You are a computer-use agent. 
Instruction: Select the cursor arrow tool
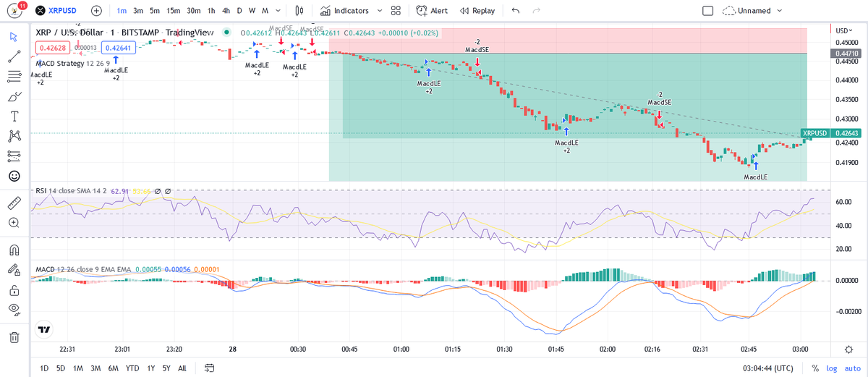pyautogui.click(x=14, y=37)
